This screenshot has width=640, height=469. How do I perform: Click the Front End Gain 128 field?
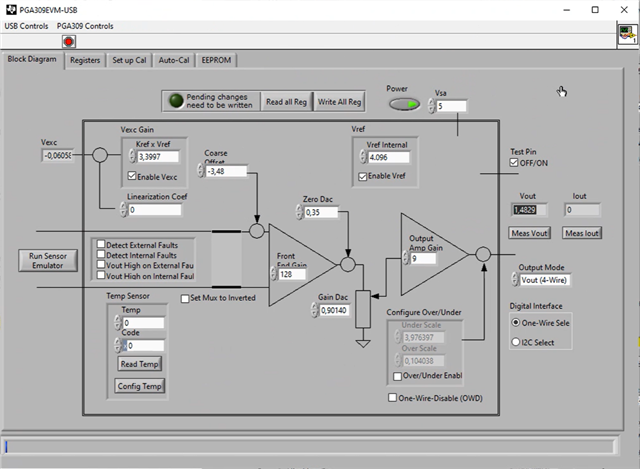pos(291,274)
